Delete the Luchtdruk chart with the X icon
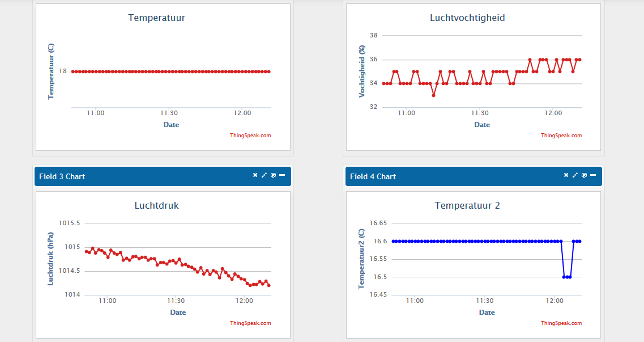 click(254, 175)
